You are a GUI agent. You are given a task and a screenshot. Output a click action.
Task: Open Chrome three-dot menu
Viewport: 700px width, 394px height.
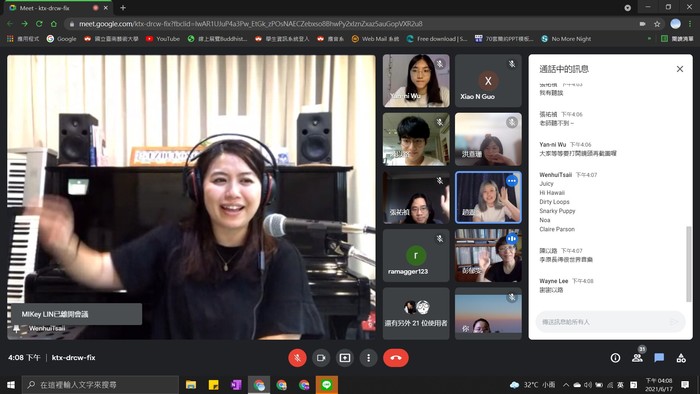[690, 24]
